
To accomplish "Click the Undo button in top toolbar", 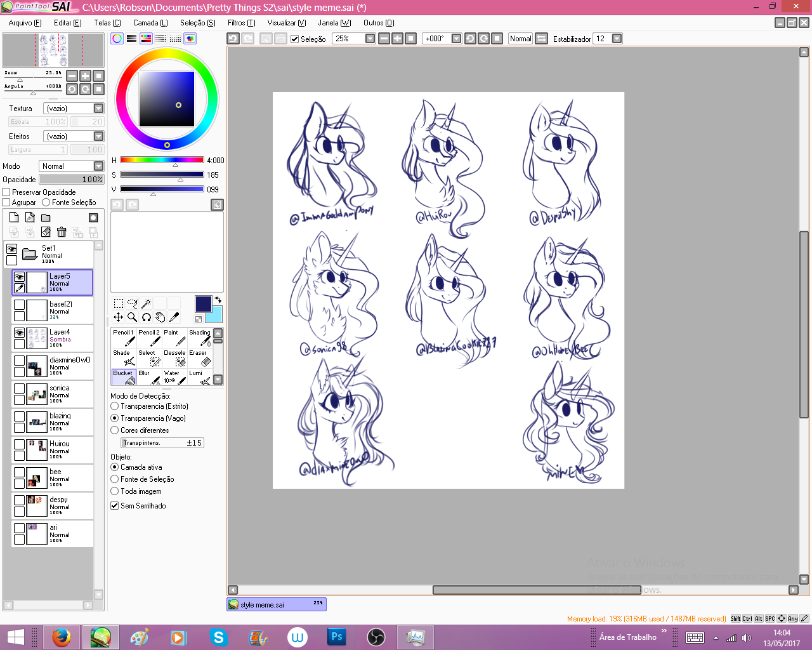I will coord(233,39).
